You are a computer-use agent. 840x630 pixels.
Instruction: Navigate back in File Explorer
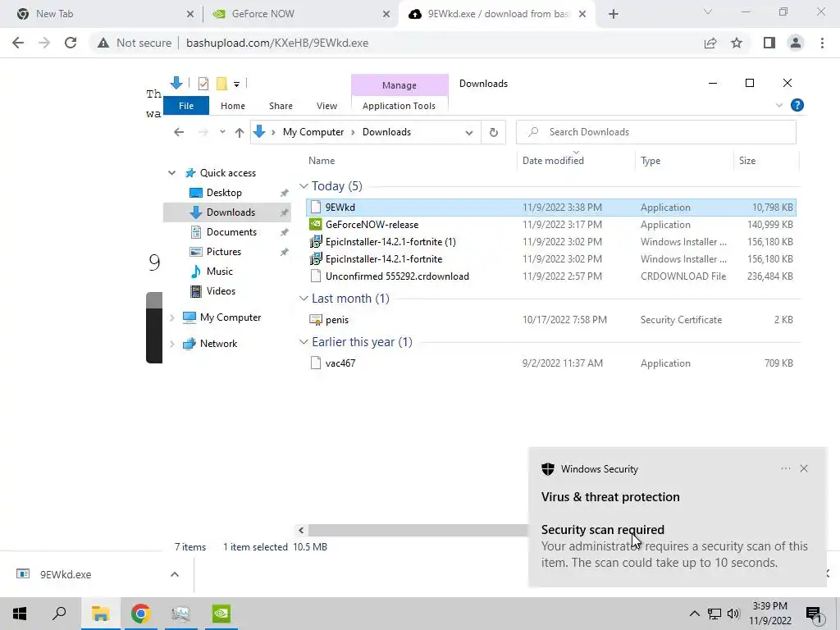coord(179,132)
